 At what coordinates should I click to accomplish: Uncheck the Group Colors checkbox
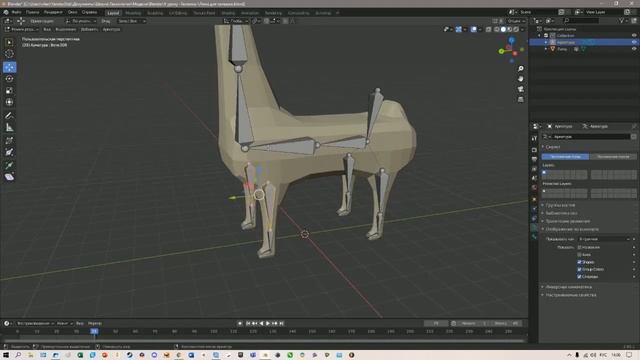579,269
